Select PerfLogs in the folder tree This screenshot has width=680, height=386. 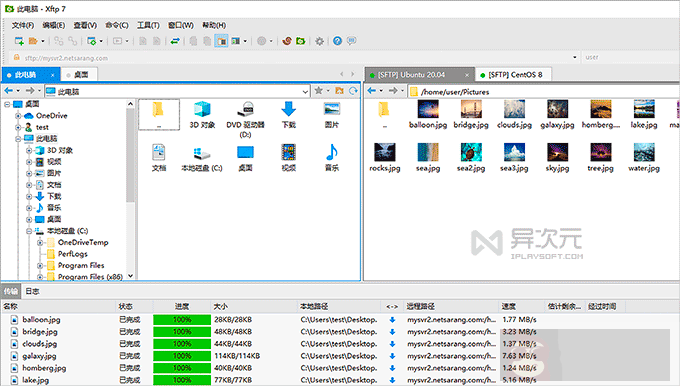(x=73, y=254)
